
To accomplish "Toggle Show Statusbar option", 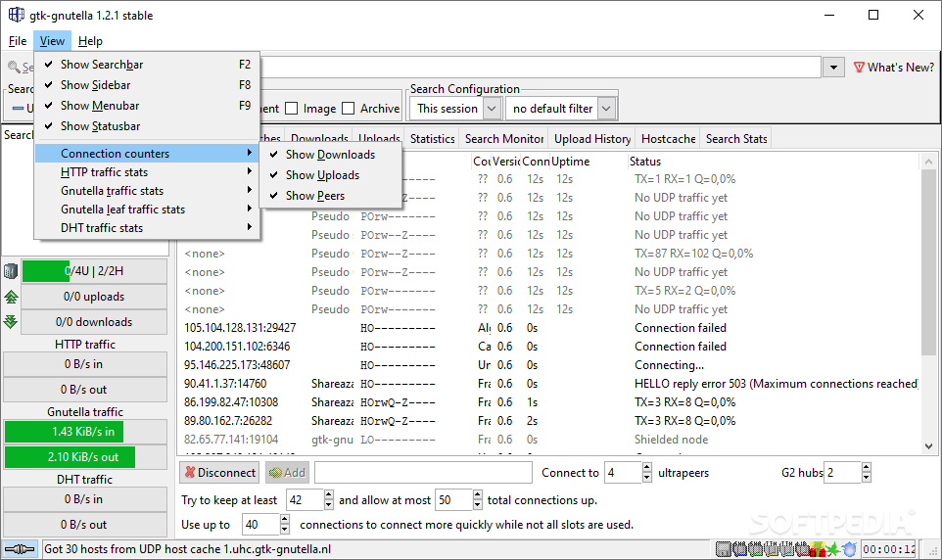I will click(147, 125).
